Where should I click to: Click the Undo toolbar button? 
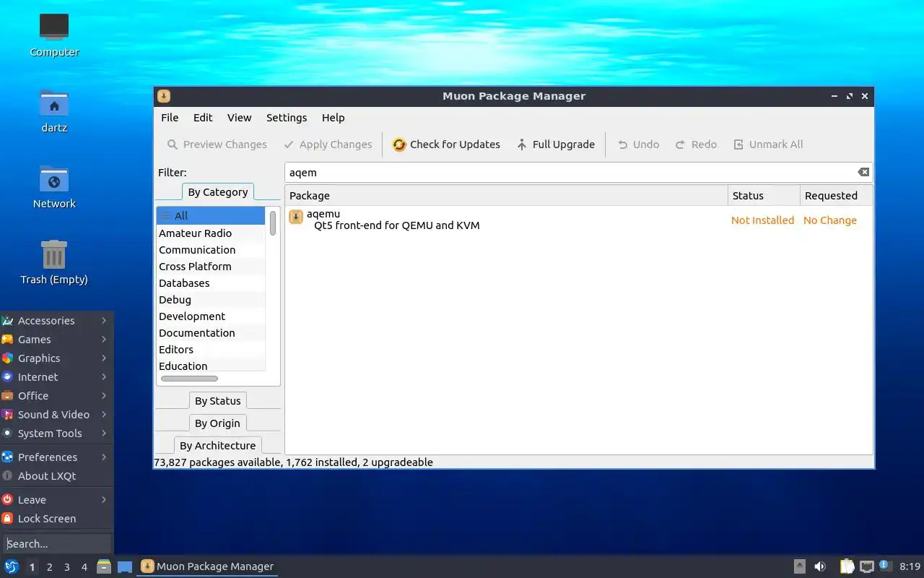[x=638, y=144]
